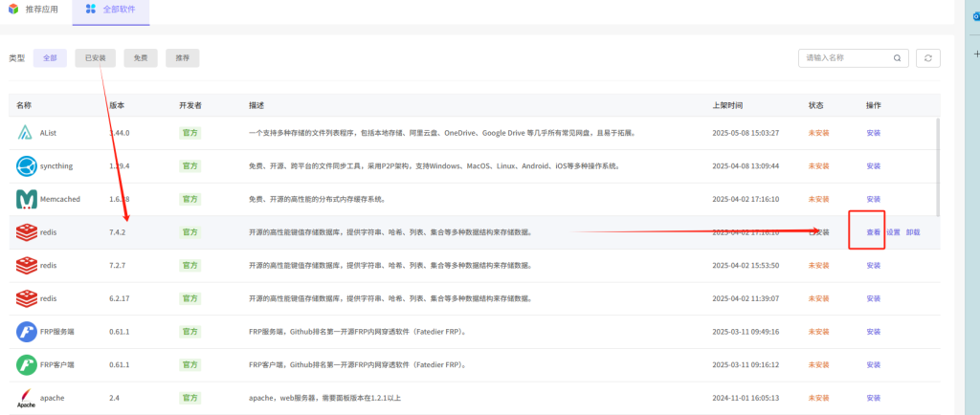The width and height of the screenshot is (980, 415).
Task: Click the 未安装 status in Memcached row
Action: tap(819, 199)
